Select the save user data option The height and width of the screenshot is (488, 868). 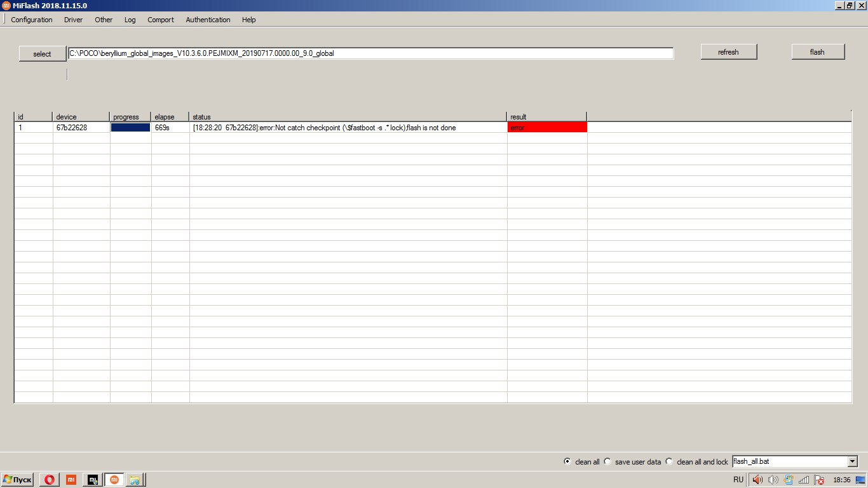pyautogui.click(x=607, y=462)
